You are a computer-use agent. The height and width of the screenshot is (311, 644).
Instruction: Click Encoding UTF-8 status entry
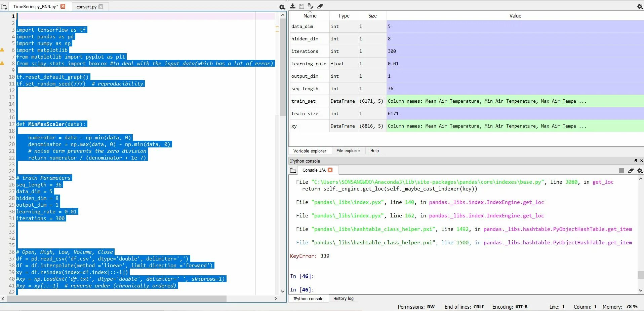pos(510,307)
